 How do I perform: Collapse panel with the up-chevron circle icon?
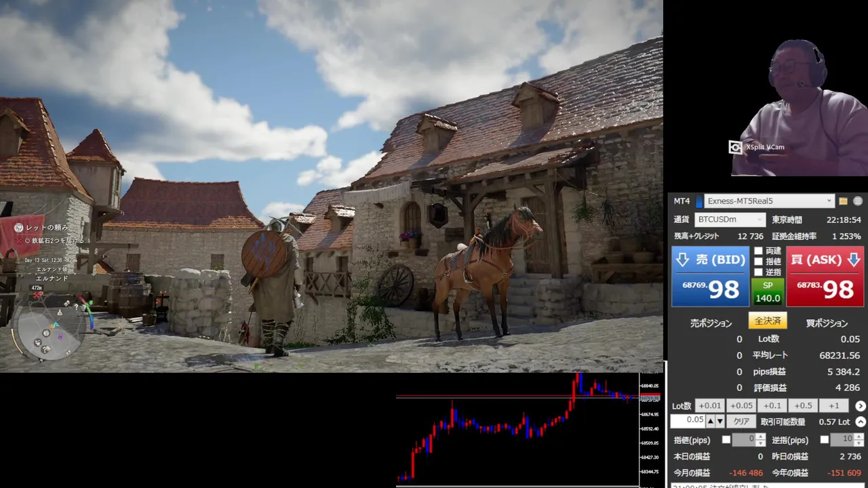click(x=861, y=422)
